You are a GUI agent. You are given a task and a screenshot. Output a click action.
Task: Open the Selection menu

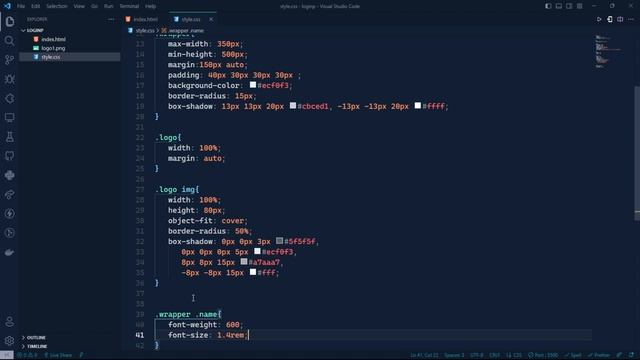click(x=56, y=6)
